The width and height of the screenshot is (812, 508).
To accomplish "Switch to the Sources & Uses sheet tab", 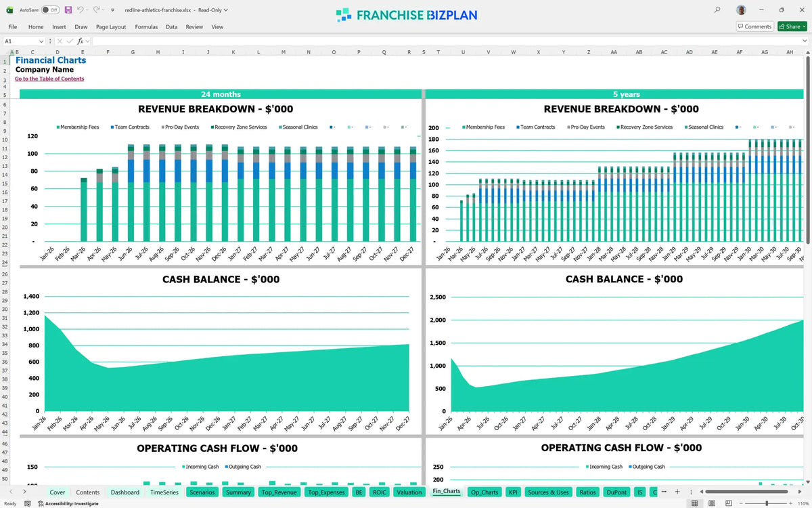I will pyautogui.click(x=548, y=492).
